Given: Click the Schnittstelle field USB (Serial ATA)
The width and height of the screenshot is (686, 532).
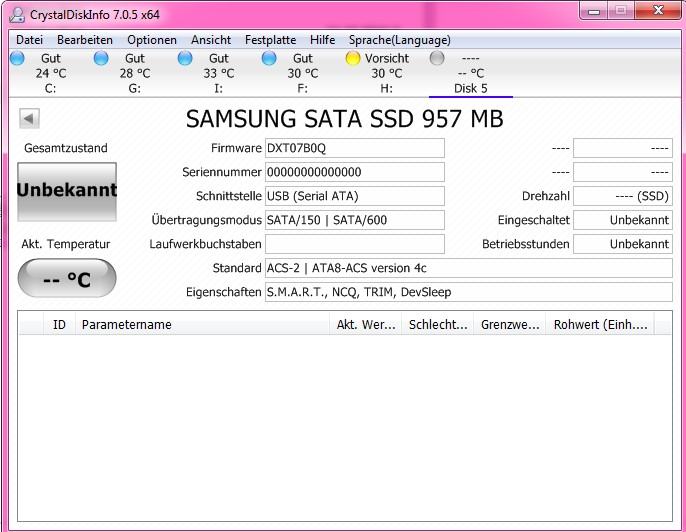Looking at the screenshot, I should [x=355, y=196].
